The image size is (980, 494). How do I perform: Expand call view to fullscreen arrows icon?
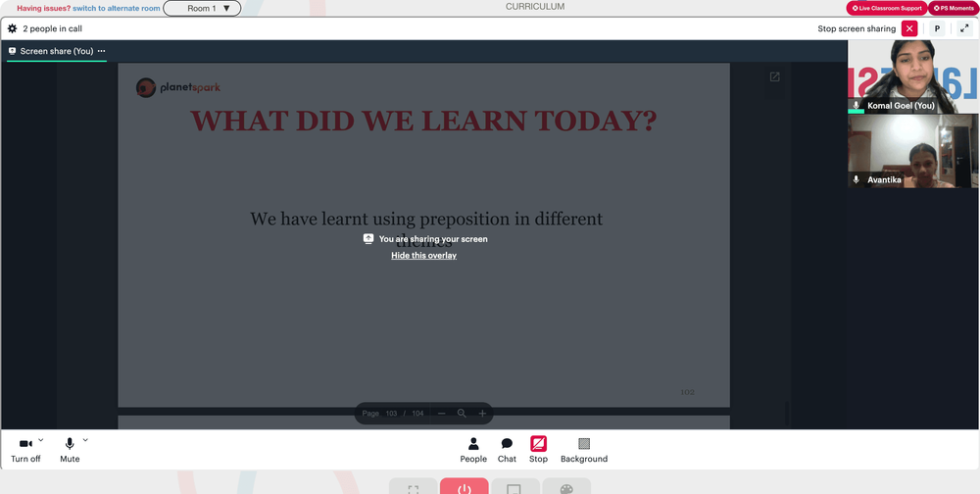[964, 28]
